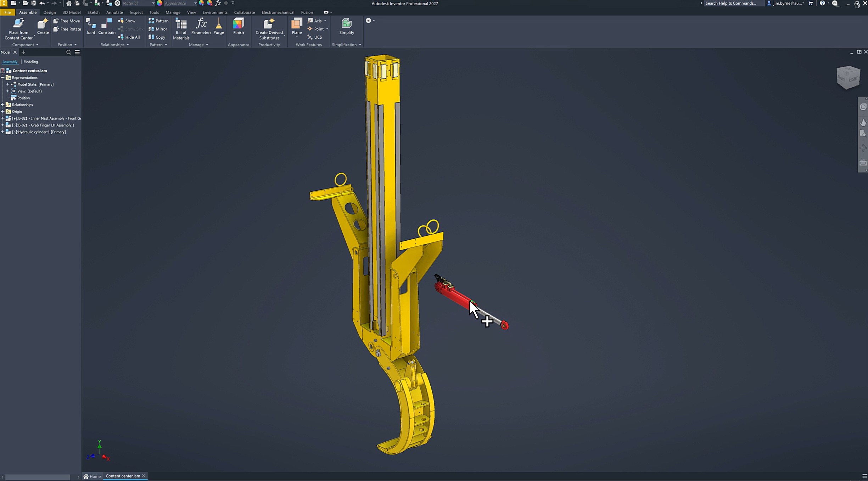
Task: Click Create Derived Substitutes icon
Action: 269,24
